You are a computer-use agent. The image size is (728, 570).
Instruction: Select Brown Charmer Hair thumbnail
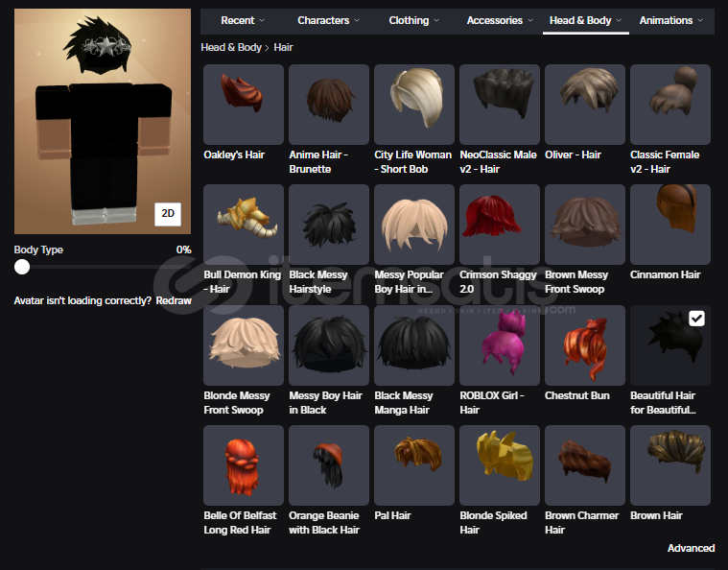coord(585,465)
